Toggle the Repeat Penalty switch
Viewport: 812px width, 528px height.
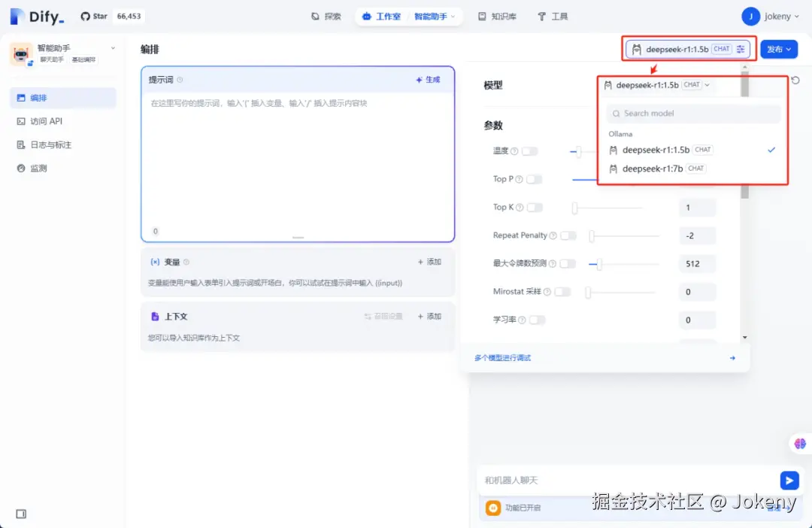point(568,235)
